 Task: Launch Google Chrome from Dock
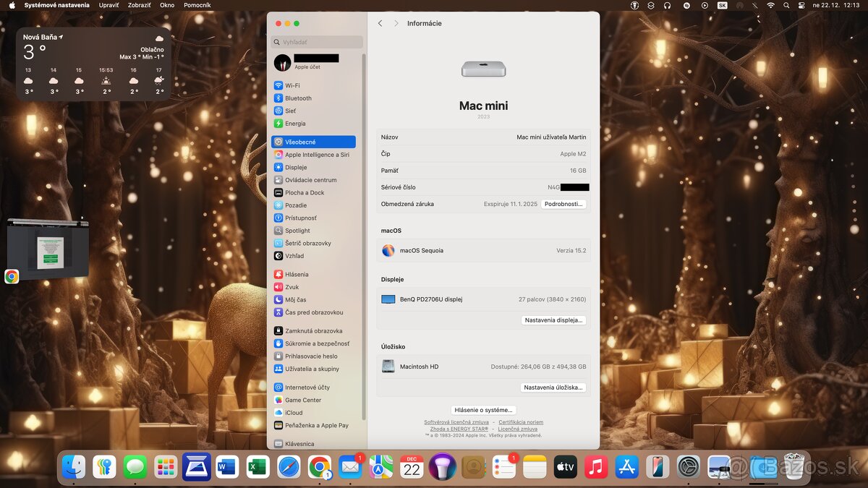(319, 467)
